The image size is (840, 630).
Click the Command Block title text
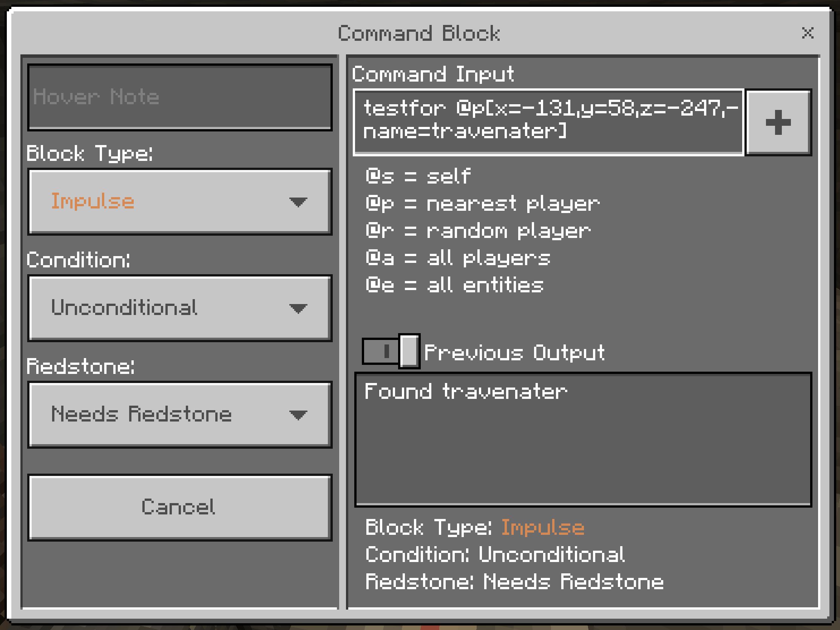(419, 33)
